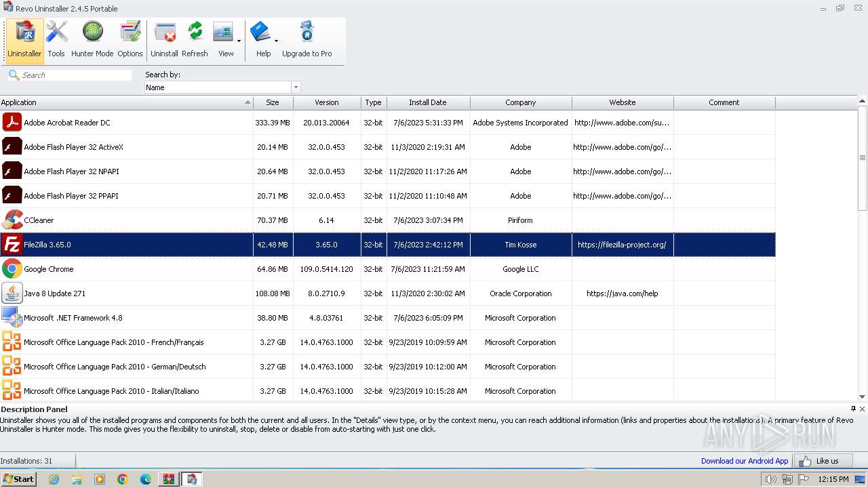The width and height of the screenshot is (868, 488).
Task: Pin the Description Panel
Action: 853,409
